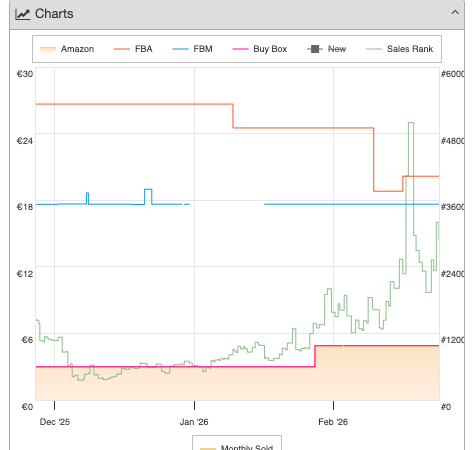The height and width of the screenshot is (450, 474).
Task: Click the Charts panel title
Action: (x=54, y=14)
